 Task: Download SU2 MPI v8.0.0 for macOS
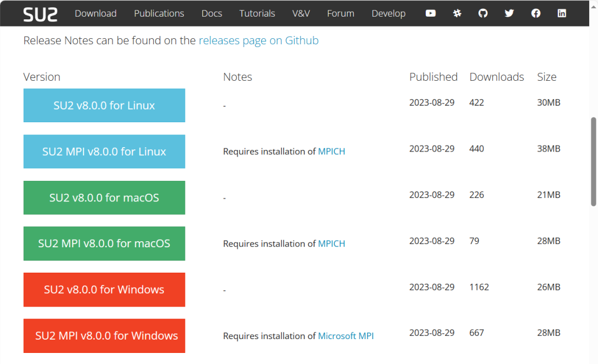[x=104, y=243]
